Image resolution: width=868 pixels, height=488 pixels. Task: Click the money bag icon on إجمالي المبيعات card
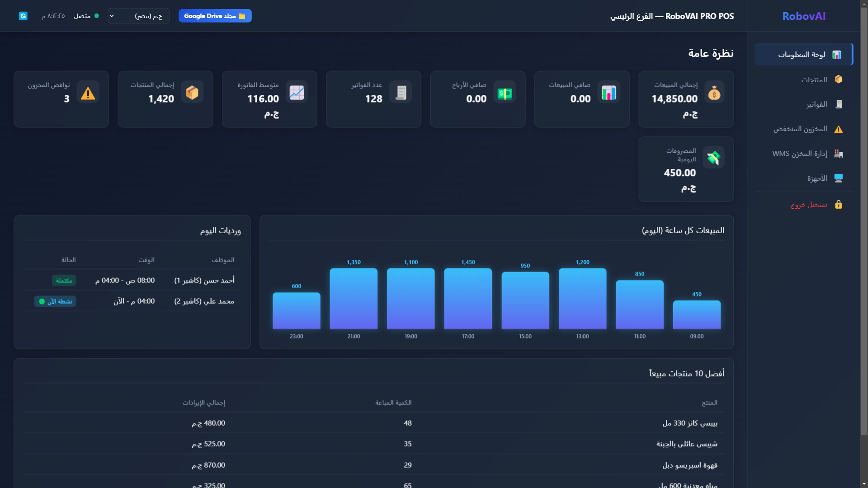(x=714, y=93)
